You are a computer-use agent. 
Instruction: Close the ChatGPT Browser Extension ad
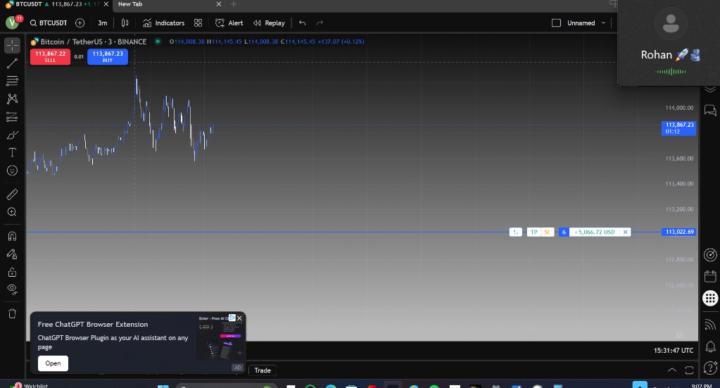pos(239,318)
